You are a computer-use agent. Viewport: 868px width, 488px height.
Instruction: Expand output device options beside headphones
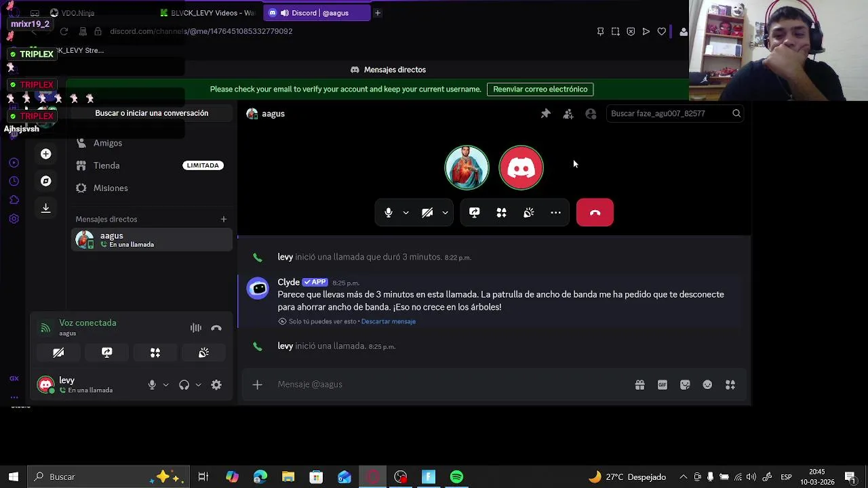pos(198,385)
